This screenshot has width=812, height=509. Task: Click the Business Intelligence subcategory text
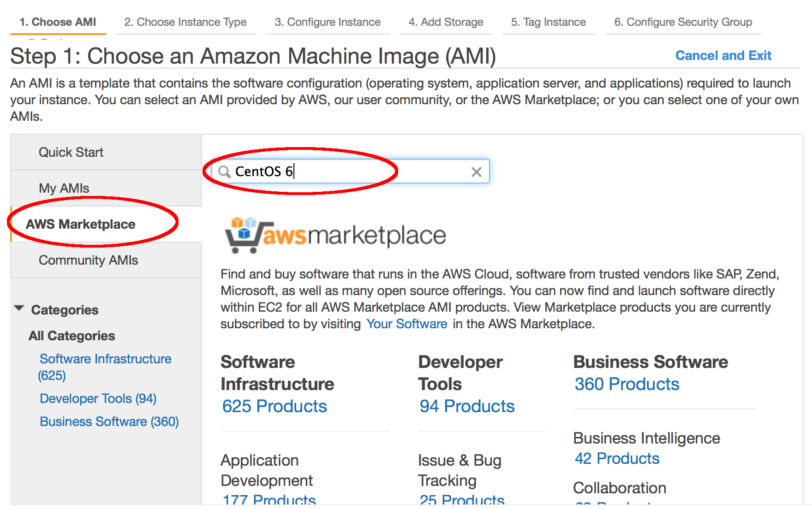coord(647,438)
